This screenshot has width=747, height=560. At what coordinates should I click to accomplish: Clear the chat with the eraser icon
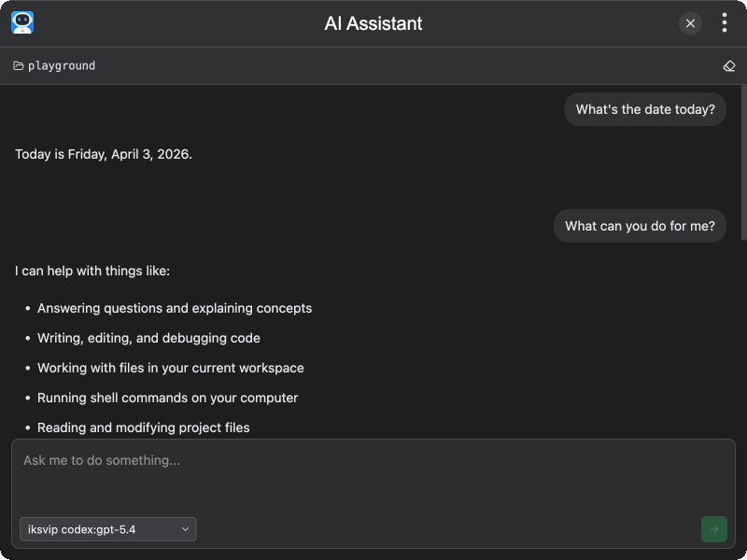coord(729,66)
